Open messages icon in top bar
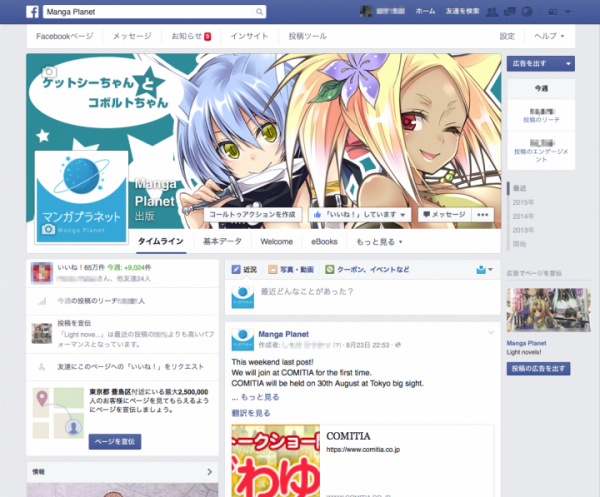Screen dimensions: 600x497 tap(510, 12)
